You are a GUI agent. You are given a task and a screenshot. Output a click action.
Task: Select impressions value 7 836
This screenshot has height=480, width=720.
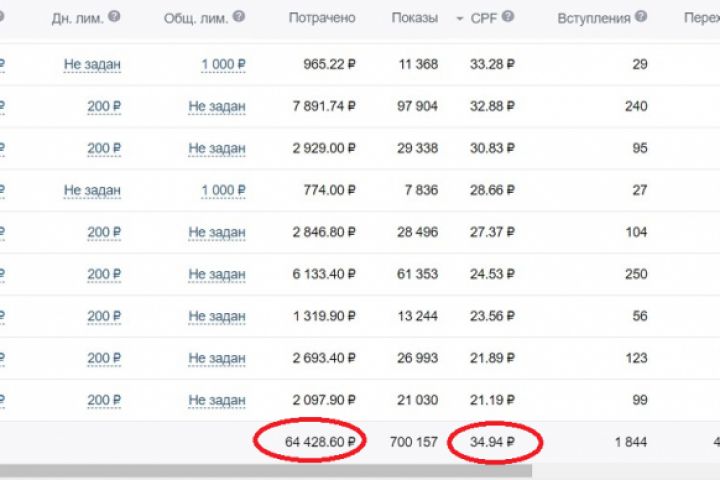422,190
